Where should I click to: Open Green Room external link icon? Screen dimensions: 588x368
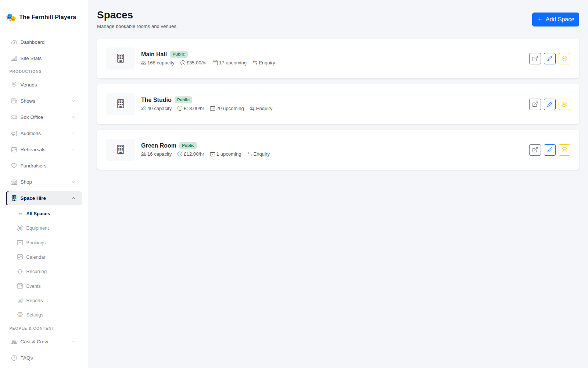coord(535,150)
